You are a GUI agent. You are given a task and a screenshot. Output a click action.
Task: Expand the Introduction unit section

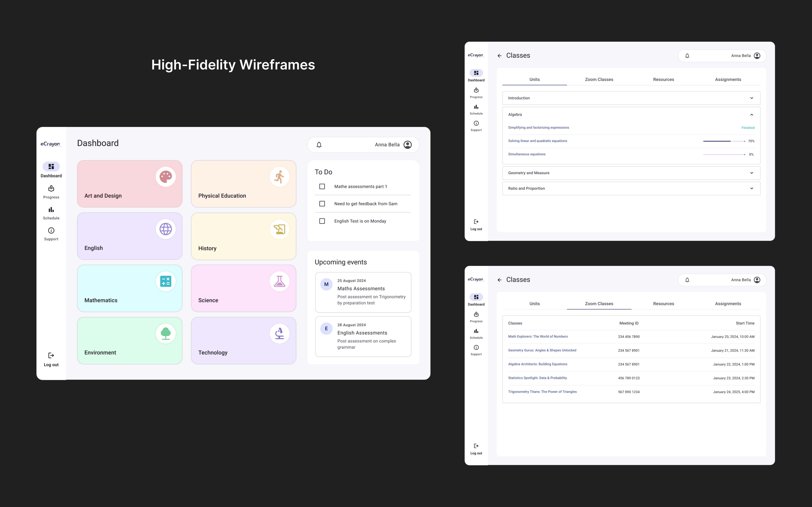(751, 98)
